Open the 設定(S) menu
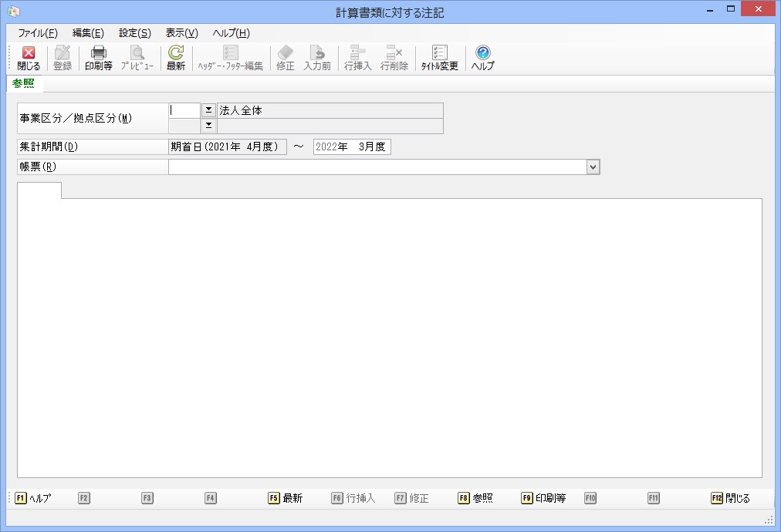The width and height of the screenshot is (781, 532). pos(134,33)
